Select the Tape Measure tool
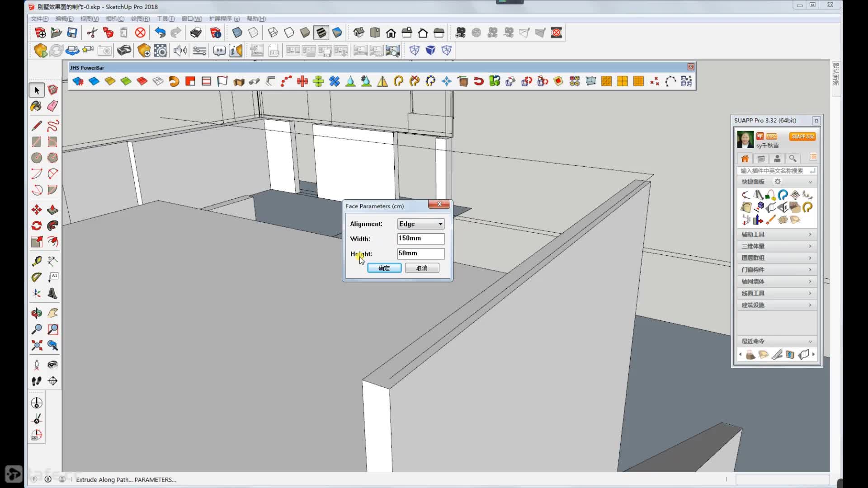Image resolution: width=868 pixels, height=488 pixels. 37,261
